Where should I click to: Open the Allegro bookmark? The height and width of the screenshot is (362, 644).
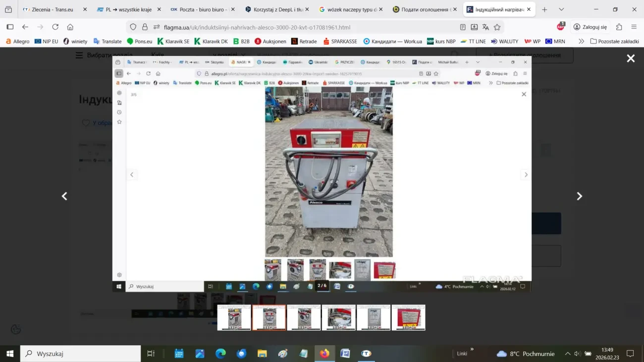[17, 42]
